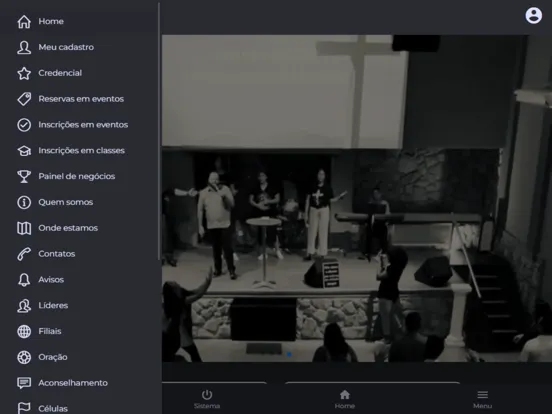Viewport: 552px width, 414px height.
Task: Click the Inscrições em eventos checkmark icon
Action: (24, 125)
